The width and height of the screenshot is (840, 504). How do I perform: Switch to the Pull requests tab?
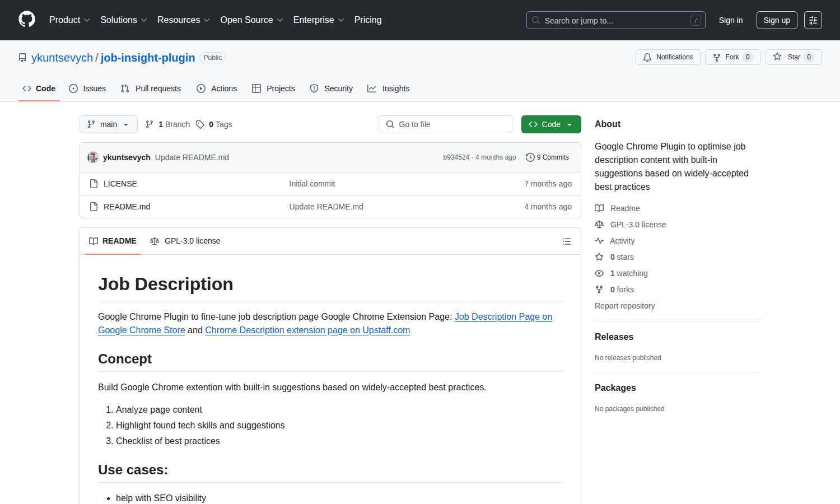(x=151, y=88)
